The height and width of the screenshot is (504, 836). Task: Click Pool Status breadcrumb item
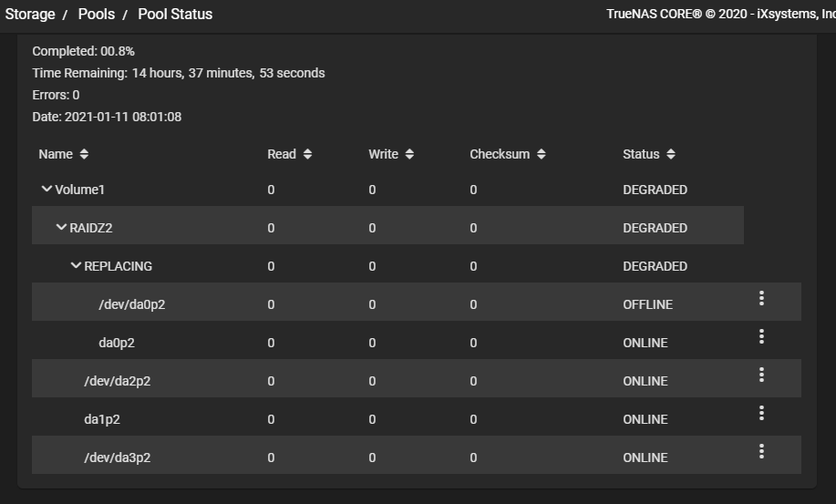(x=175, y=14)
